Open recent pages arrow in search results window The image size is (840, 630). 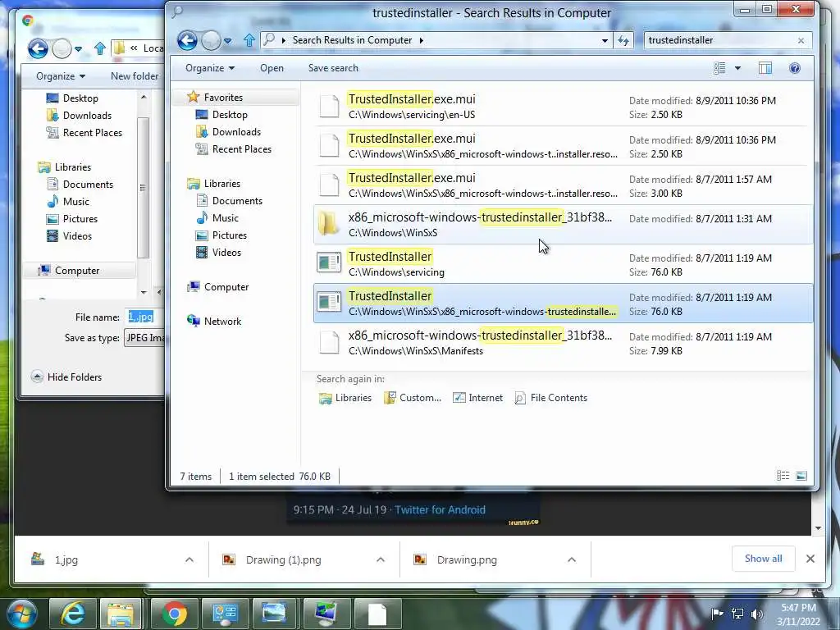pos(228,41)
